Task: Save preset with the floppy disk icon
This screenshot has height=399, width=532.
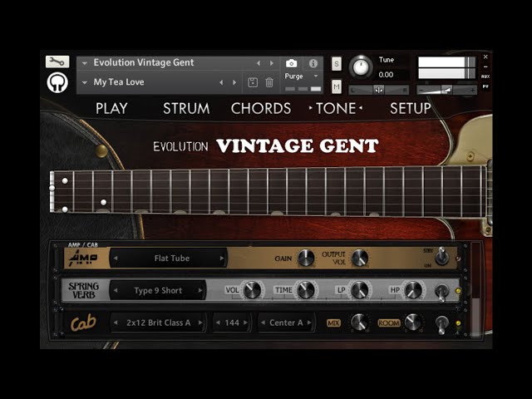Action: (253, 82)
